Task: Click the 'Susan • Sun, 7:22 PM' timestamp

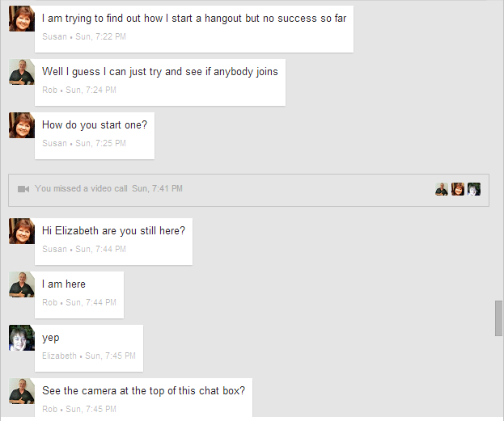Action: [x=84, y=36]
